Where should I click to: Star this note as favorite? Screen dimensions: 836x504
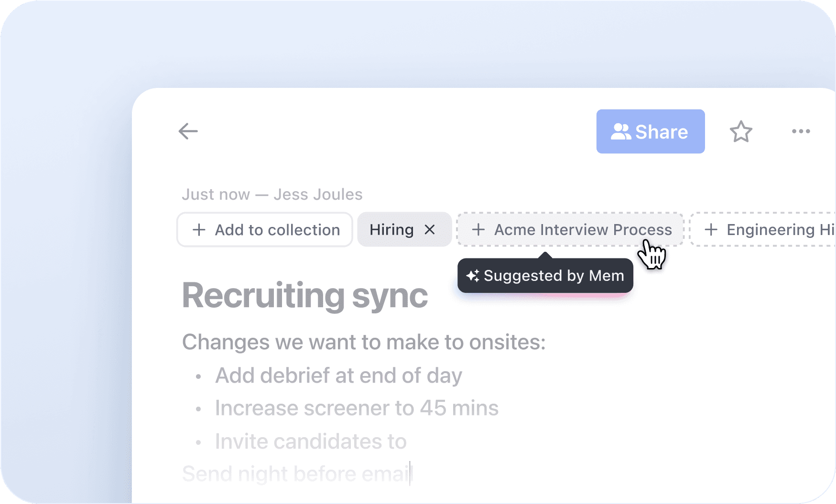pos(741,131)
